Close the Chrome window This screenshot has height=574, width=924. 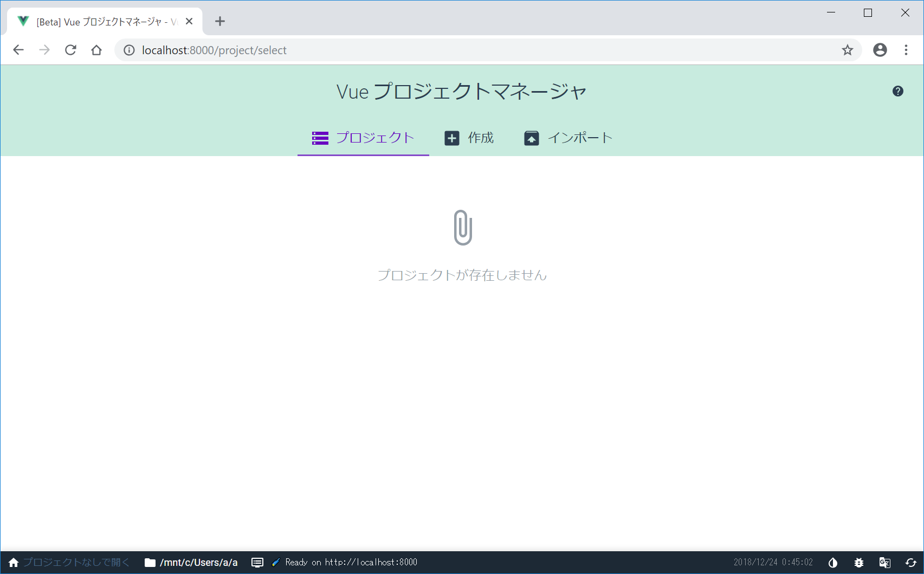point(905,12)
